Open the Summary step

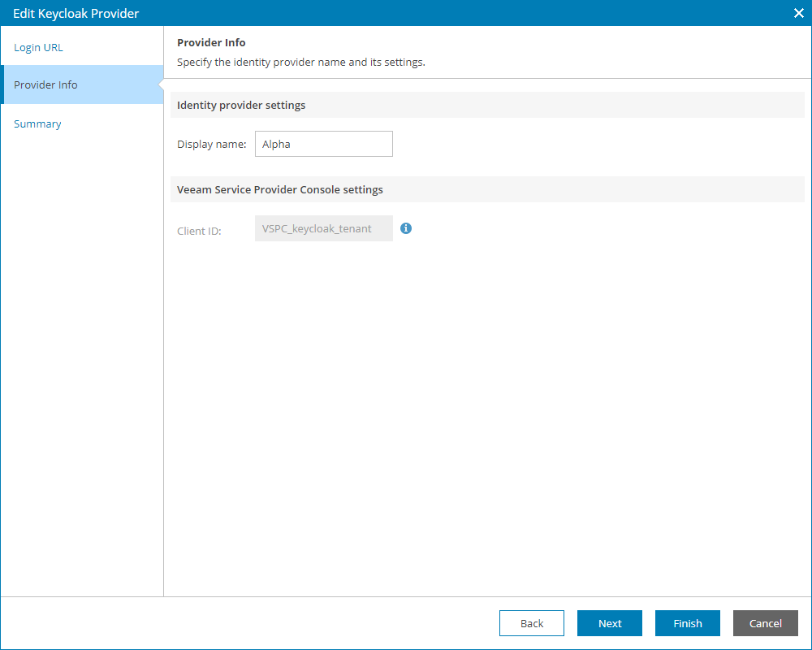(37, 123)
